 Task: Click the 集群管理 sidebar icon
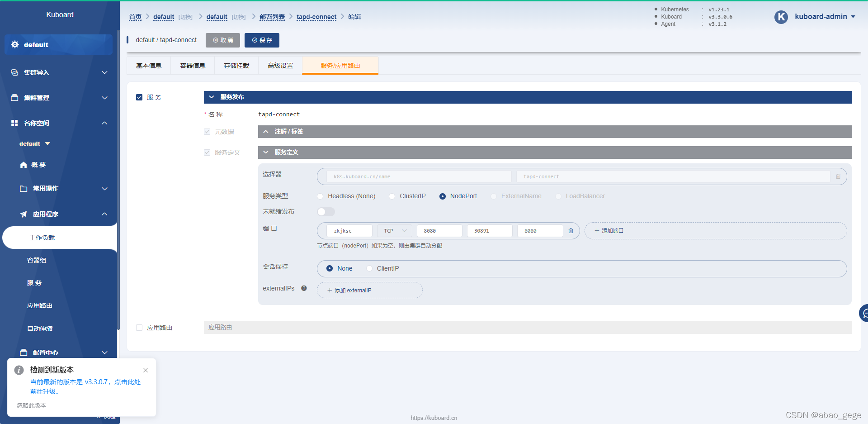(14, 98)
